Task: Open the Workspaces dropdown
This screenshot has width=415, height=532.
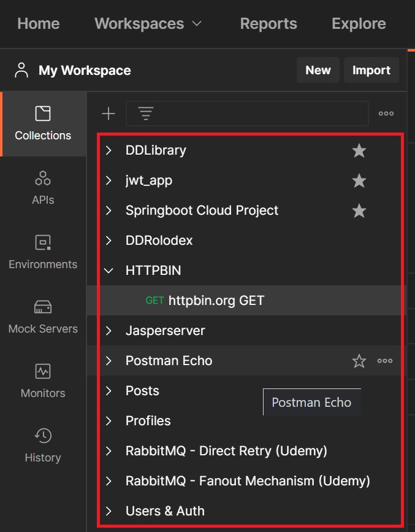Action: pos(148,24)
